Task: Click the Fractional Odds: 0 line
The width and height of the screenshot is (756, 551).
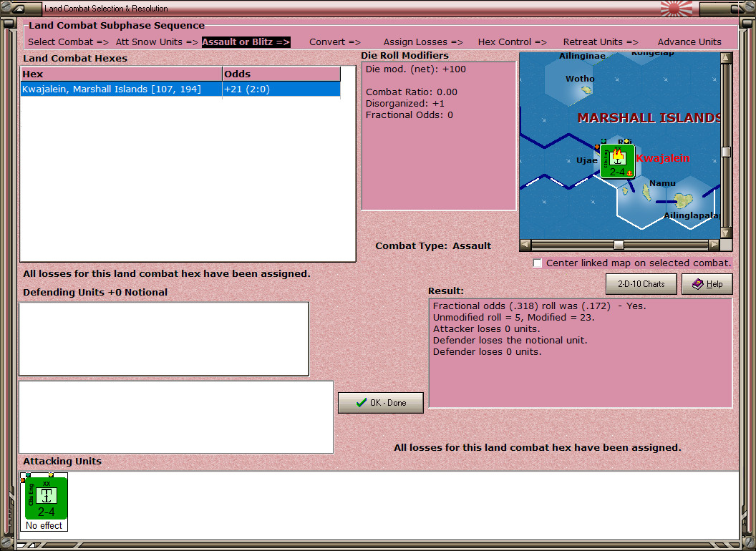Action: pos(409,115)
